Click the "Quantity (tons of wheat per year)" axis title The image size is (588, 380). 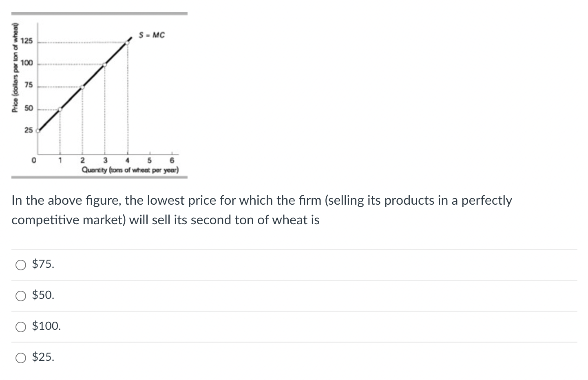tap(130, 170)
